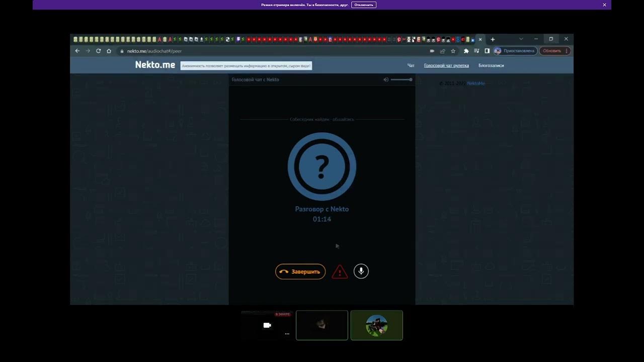
Task: Click the browser forward arrow
Action: coord(88,51)
